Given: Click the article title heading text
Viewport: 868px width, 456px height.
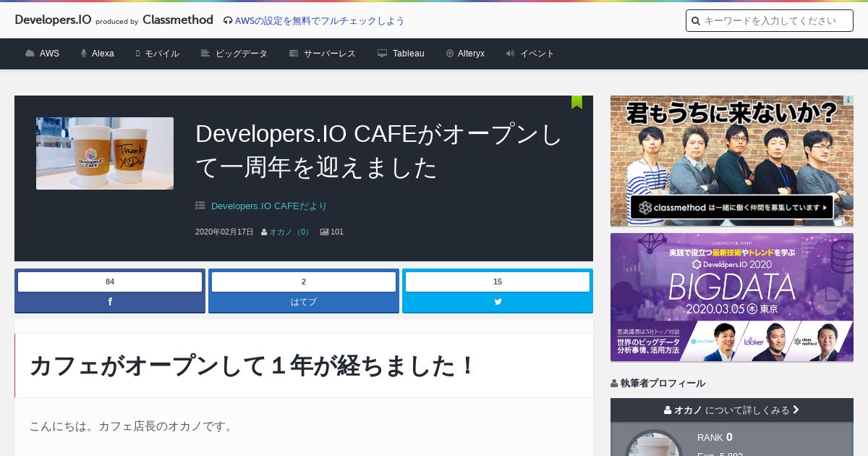Looking at the screenshot, I should 379,151.
